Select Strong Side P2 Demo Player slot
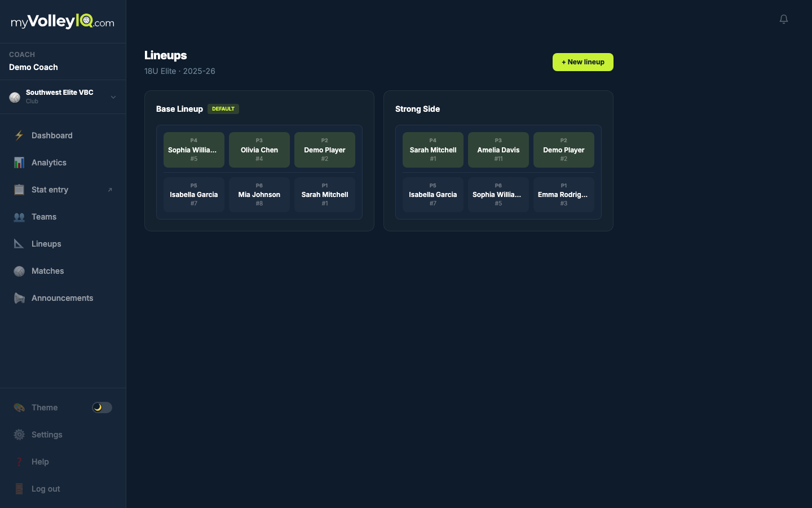Screen dimensions: 812x508 point(564,150)
